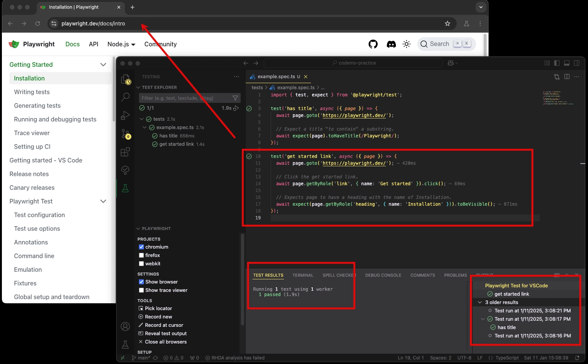Uncheck the chromium project checkbox
Screen dimensions: 588x364
click(141, 247)
